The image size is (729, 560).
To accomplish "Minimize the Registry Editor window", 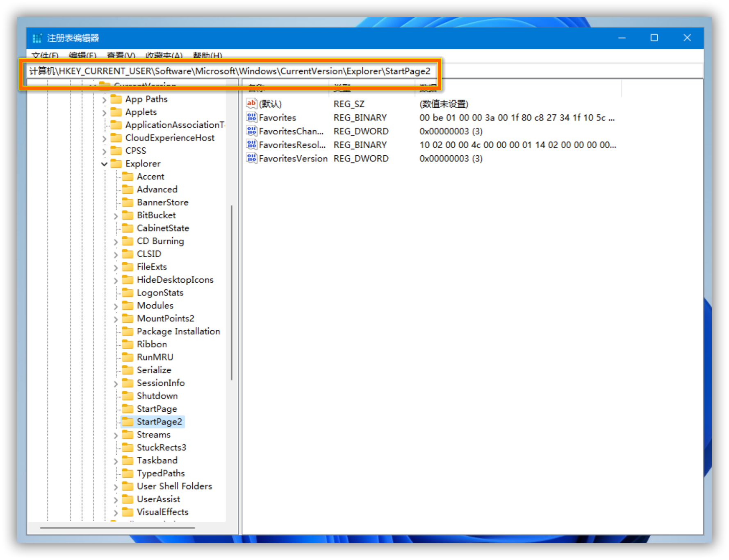I will tap(622, 38).
